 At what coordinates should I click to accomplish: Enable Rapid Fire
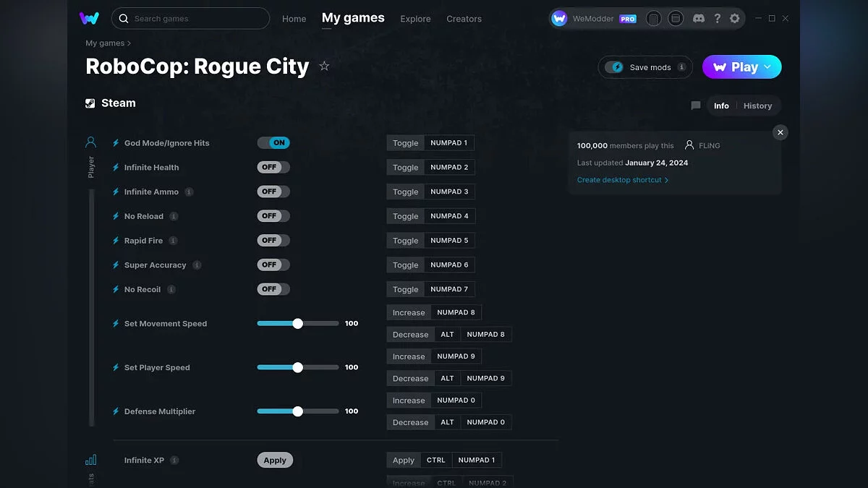(273, 240)
